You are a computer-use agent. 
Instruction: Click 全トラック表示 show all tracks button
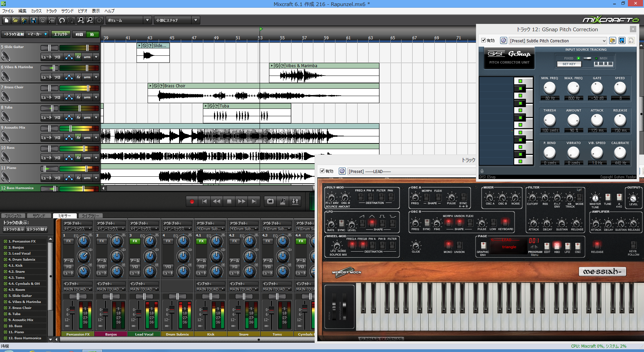click(14, 229)
